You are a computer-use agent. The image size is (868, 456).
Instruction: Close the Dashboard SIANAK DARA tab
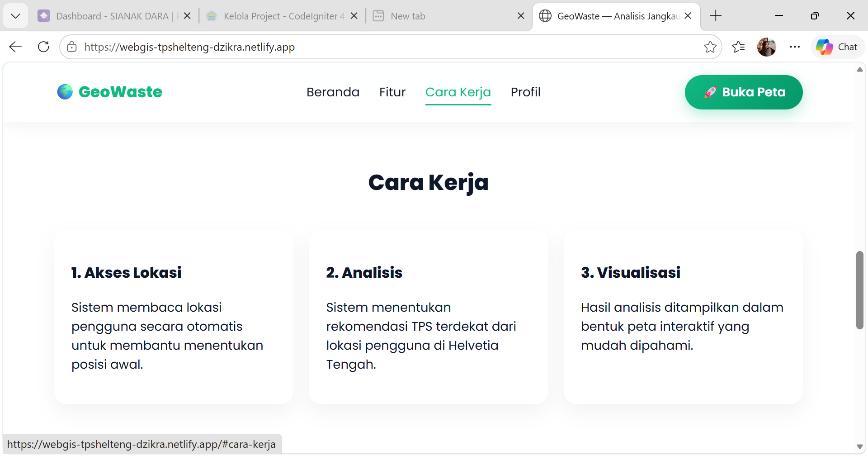coord(187,16)
